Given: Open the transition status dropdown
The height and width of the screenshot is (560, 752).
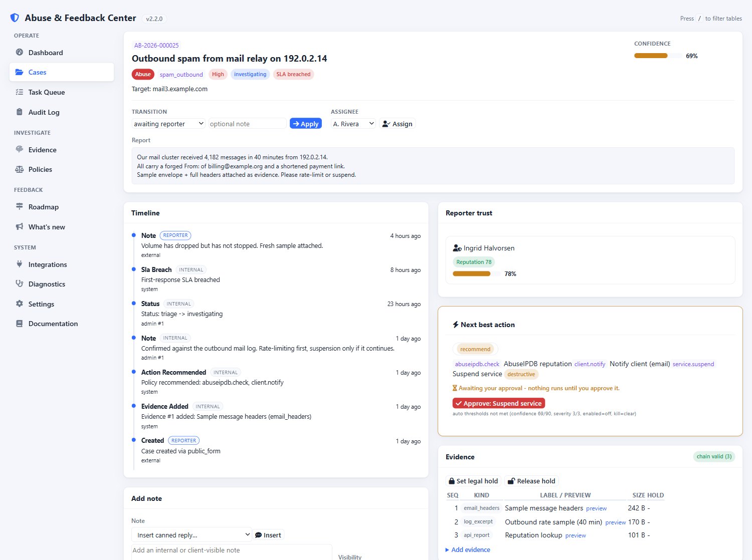Looking at the screenshot, I should 168,124.
